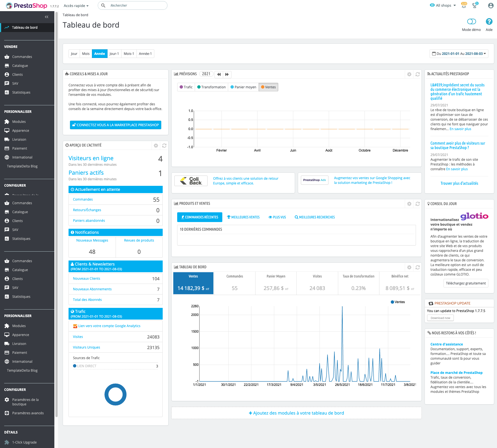497x448 pixels.
Task: Collapse the sidebar with double chevron icon
Action: (x=47, y=17)
